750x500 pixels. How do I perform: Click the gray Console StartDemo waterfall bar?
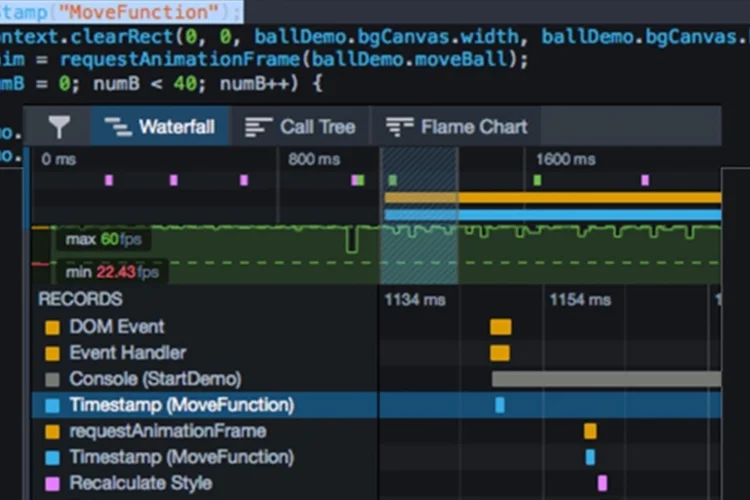coord(607,379)
